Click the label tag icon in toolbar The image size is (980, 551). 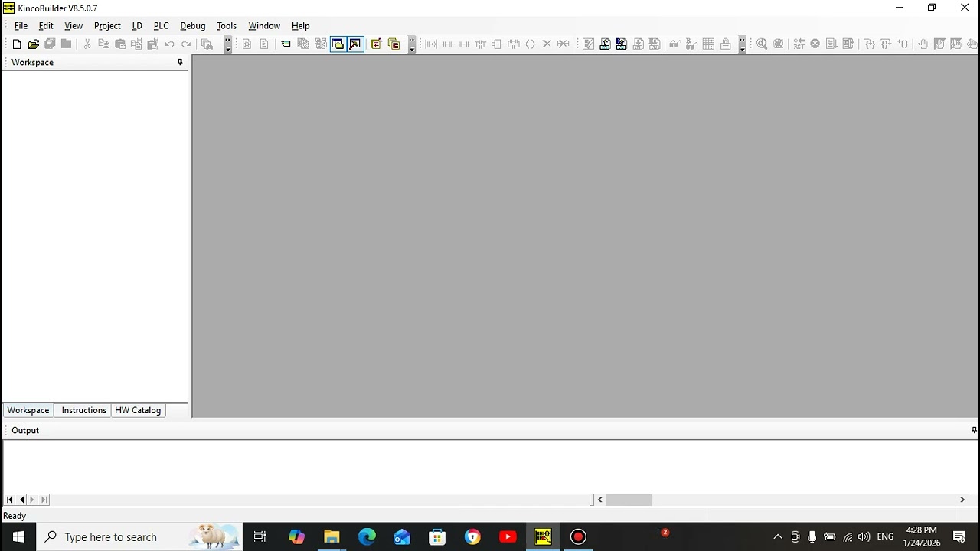click(x=286, y=44)
